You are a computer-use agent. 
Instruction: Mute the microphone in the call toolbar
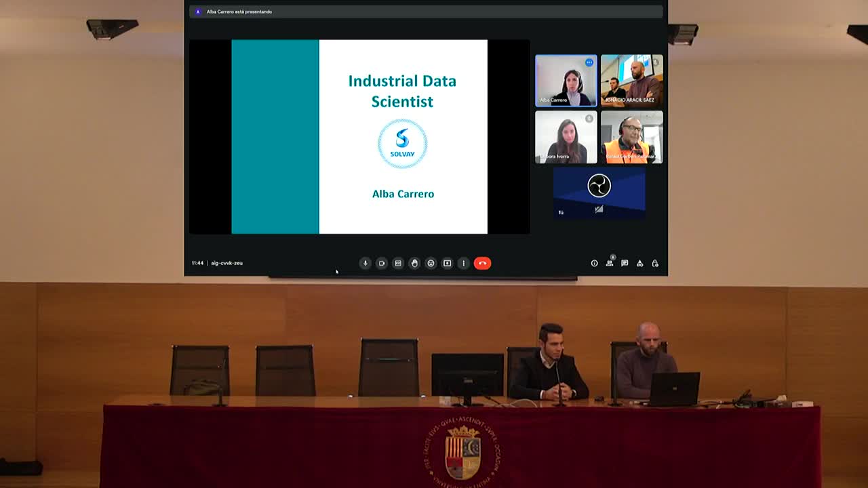(365, 263)
